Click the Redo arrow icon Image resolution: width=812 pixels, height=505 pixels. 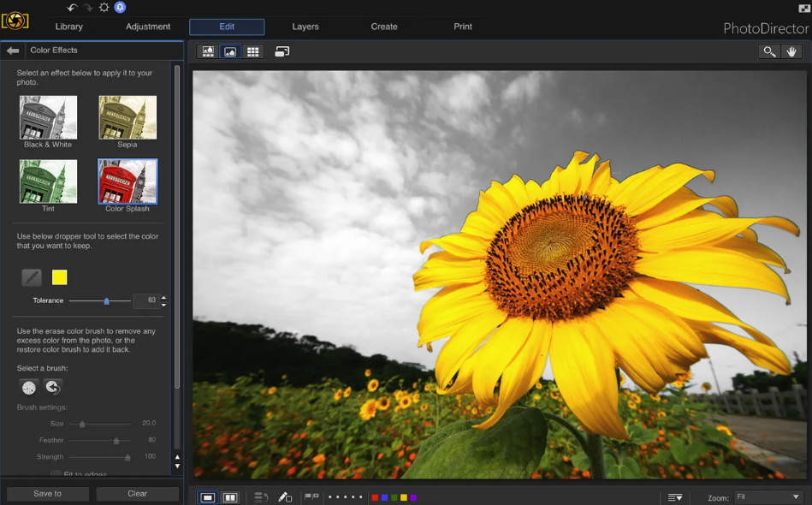88,8
